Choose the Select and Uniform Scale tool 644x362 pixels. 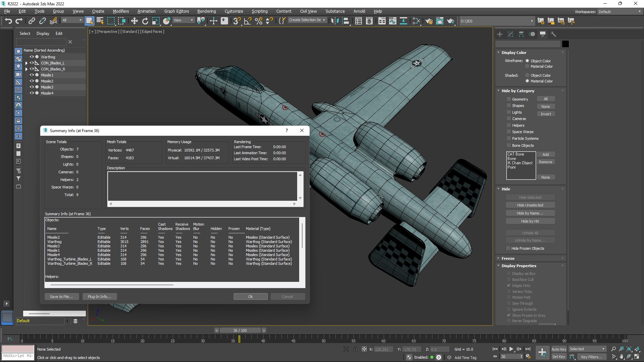coord(156,21)
